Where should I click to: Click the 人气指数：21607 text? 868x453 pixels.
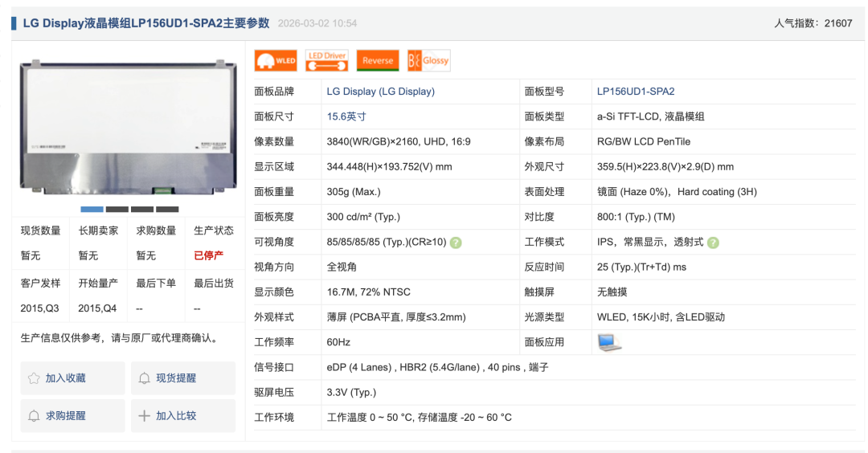pos(813,23)
